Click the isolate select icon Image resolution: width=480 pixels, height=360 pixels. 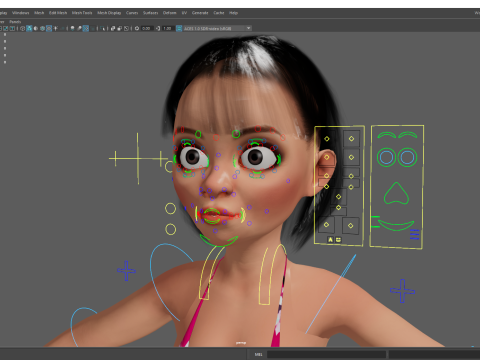pyautogui.click(x=102, y=28)
